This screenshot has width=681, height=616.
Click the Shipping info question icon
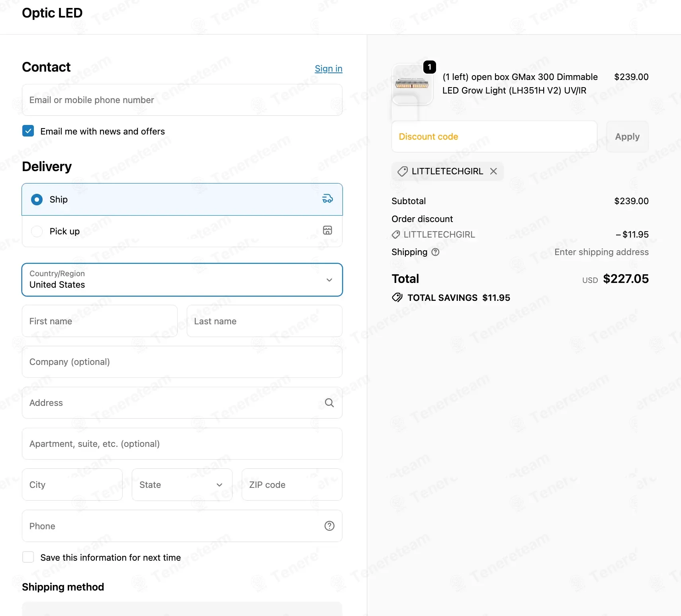435,252
